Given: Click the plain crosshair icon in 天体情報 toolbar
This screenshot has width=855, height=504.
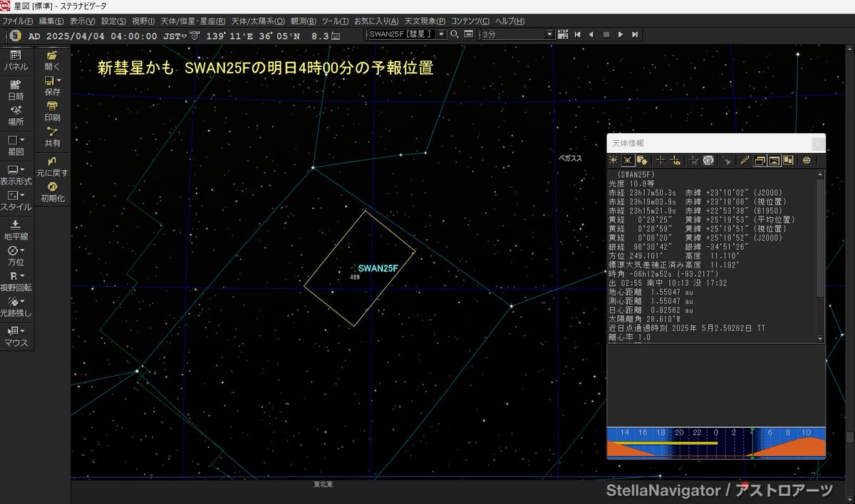Looking at the screenshot, I should tap(661, 160).
